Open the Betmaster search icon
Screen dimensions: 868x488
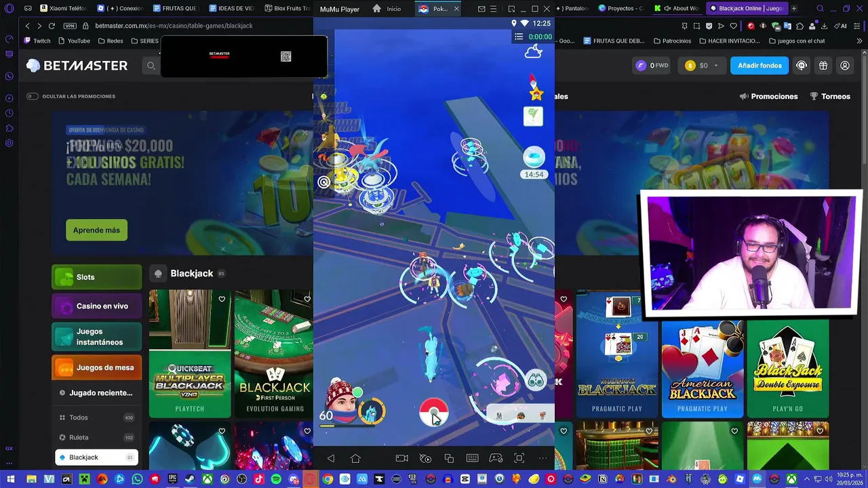pyautogui.click(x=151, y=66)
